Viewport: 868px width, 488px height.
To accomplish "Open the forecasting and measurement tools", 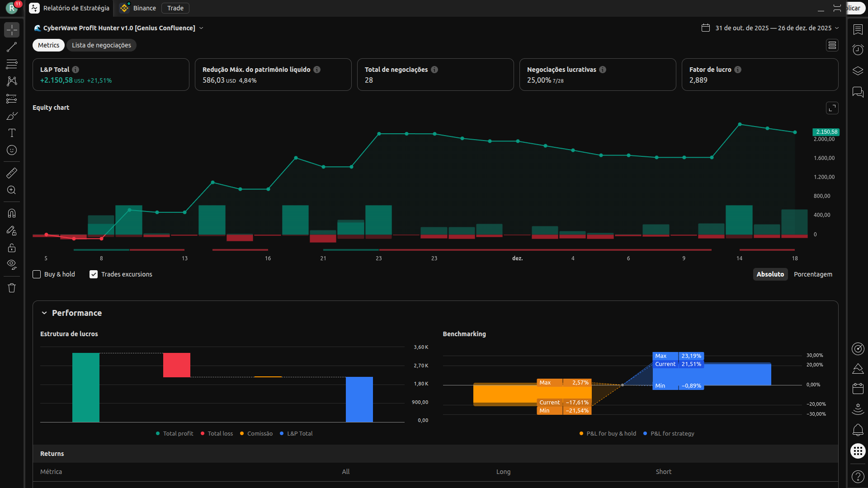I will [12, 99].
